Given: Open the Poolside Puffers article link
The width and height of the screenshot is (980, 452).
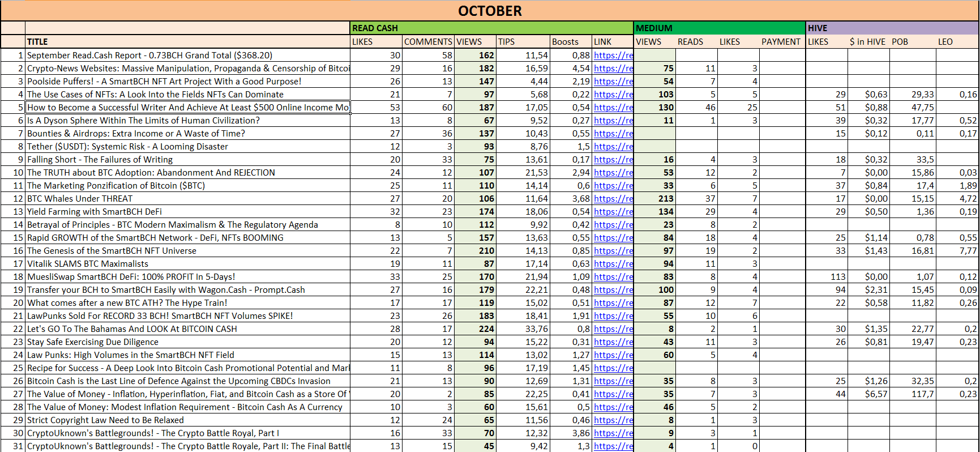Looking at the screenshot, I should point(613,82).
